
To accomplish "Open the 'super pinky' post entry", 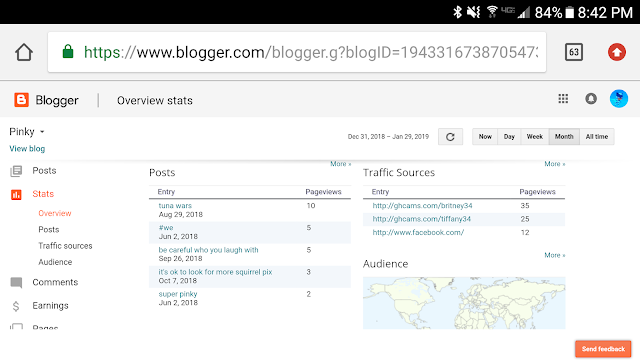I will (178, 294).
